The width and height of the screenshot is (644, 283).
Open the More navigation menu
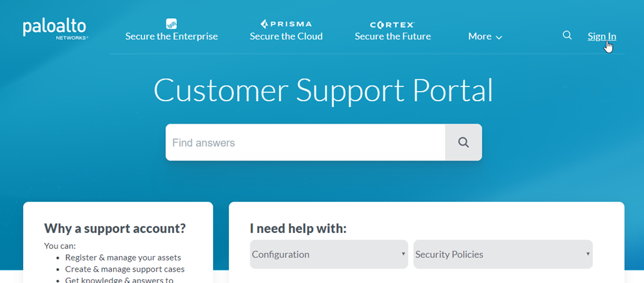coord(480,36)
